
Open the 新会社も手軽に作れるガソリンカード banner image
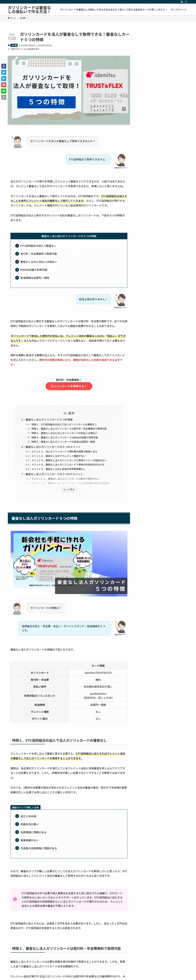[x=69, y=563]
